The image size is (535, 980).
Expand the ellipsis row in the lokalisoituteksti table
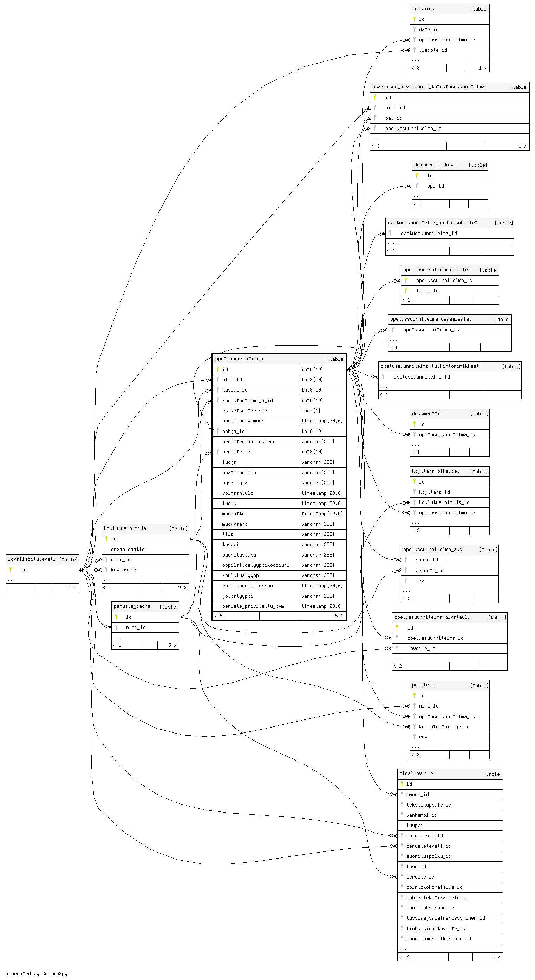(x=11, y=579)
